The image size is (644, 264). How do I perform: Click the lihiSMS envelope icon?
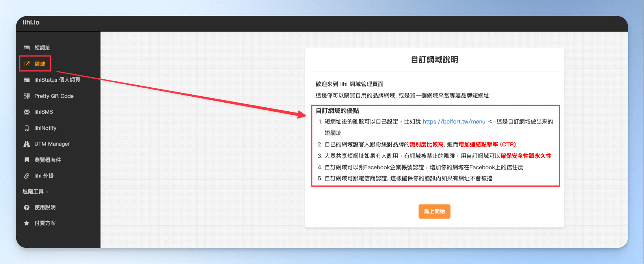(27, 112)
